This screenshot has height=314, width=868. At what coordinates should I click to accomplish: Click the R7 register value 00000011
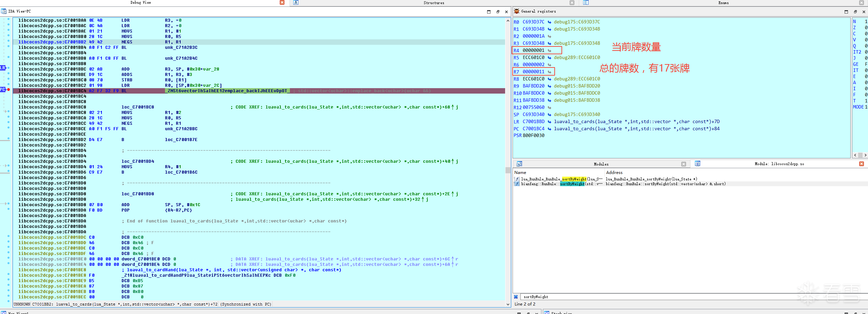pyautogui.click(x=533, y=72)
